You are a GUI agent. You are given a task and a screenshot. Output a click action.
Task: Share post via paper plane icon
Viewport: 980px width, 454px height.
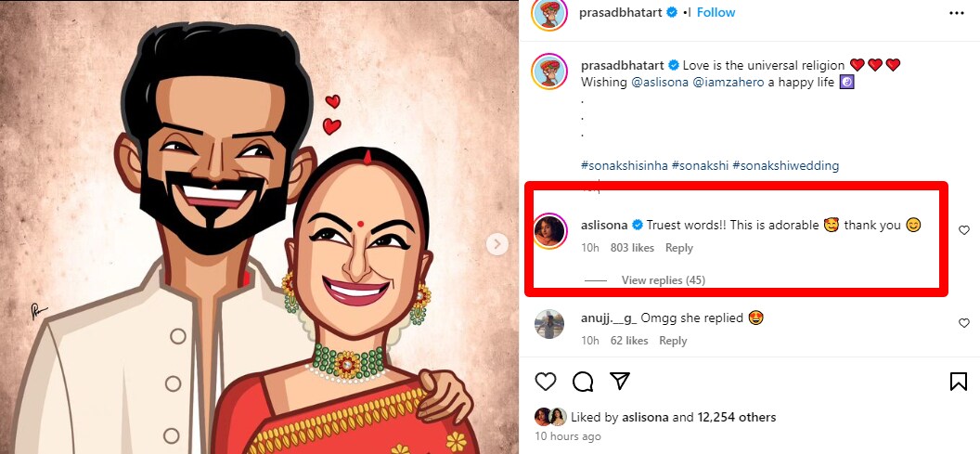619,382
